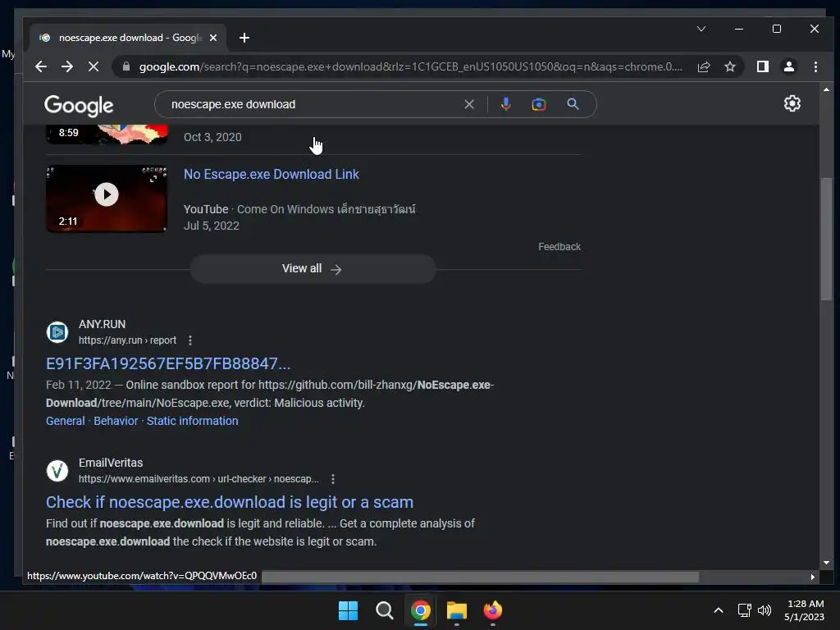Play No Escape.exe Download Link video thumbnail
Viewport: 840px width, 630px height.
107,199
